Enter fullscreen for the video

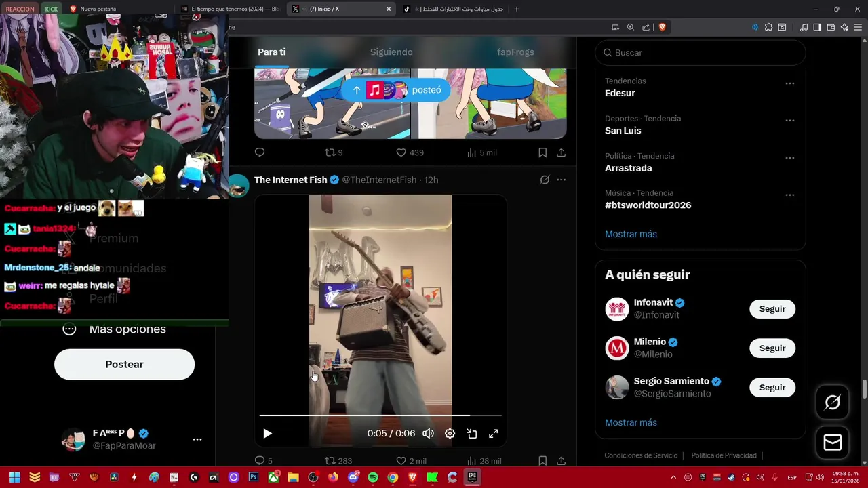(494, 434)
